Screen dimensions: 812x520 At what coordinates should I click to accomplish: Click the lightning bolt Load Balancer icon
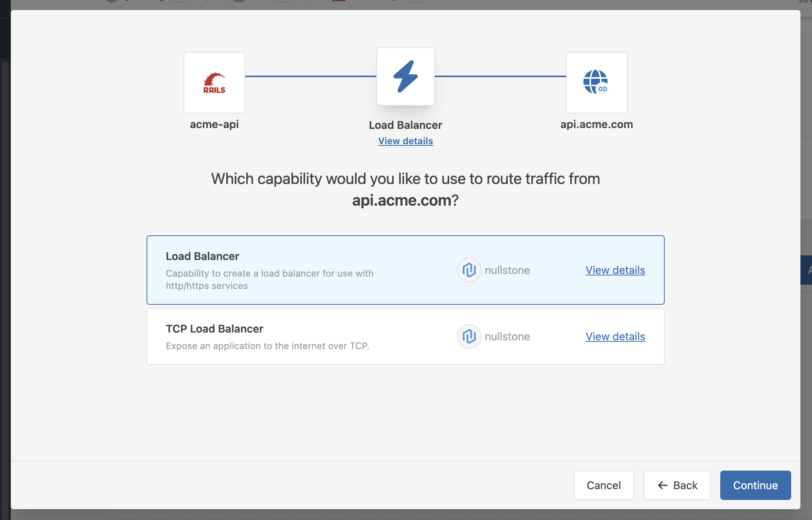(x=405, y=76)
